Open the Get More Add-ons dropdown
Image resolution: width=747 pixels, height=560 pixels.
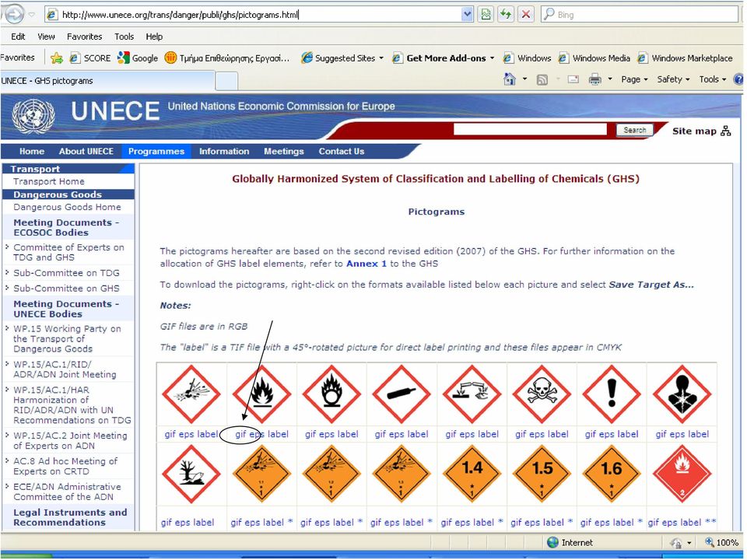tap(492, 58)
